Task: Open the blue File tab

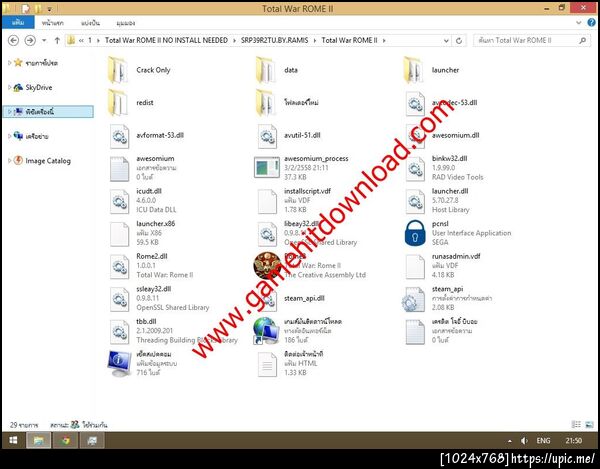Action: point(18,23)
